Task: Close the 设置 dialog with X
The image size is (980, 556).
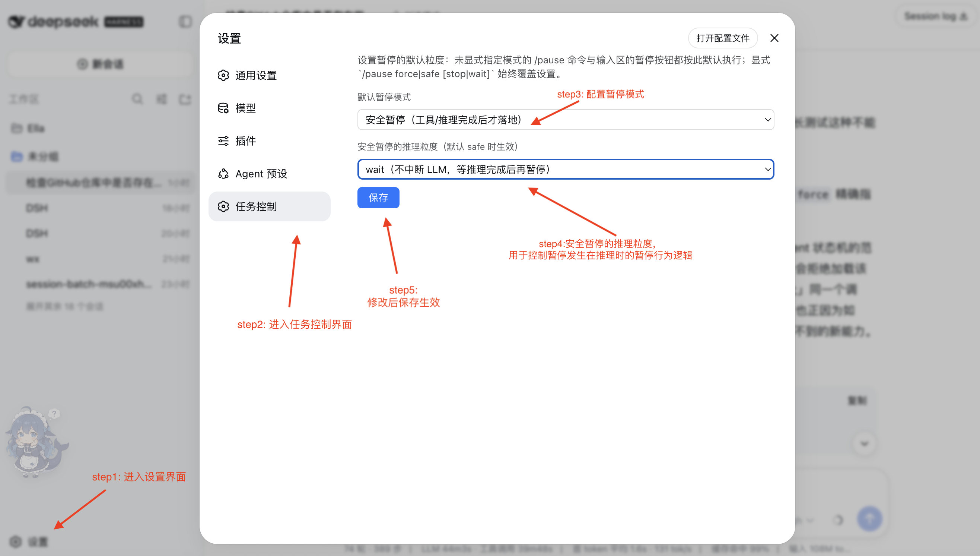Action: coord(774,38)
